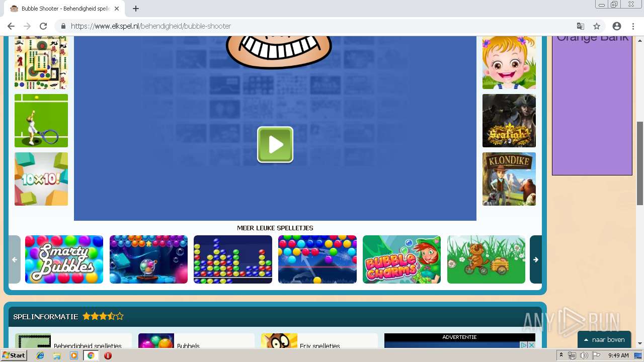Open the Windows Start menu
The width and height of the screenshot is (644, 362).
pos(14,355)
